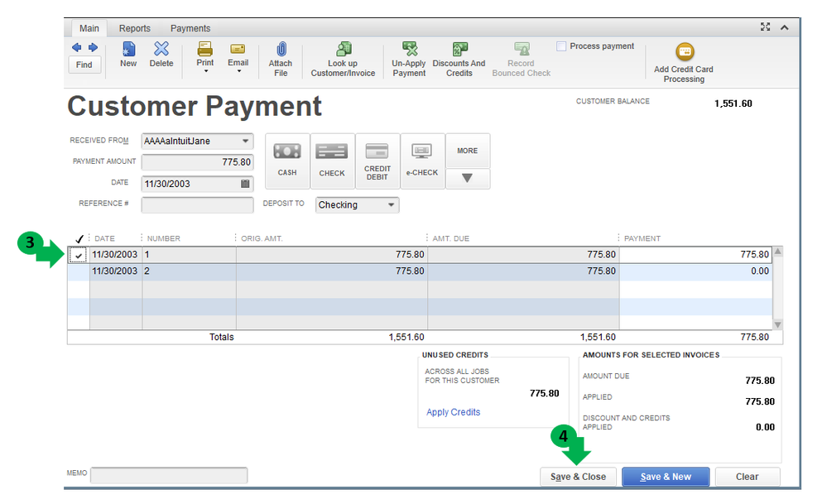Open the Print dropdown arrow
Viewport: 827px width, 504px height.
click(205, 71)
